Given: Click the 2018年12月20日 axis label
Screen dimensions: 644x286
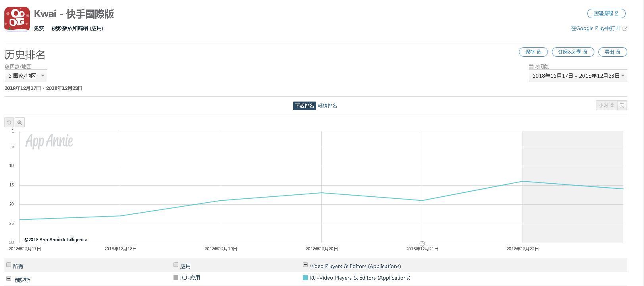Looking at the screenshot, I should [x=322, y=249].
